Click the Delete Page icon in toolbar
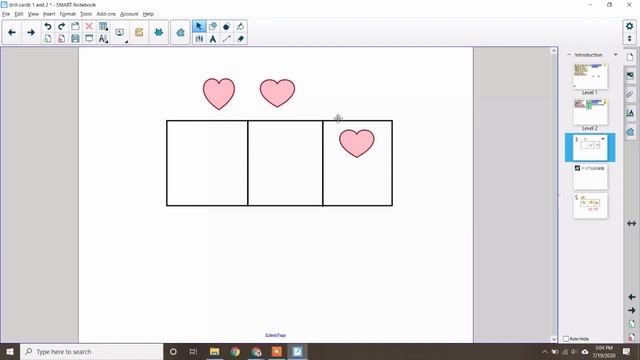This screenshot has height=360, width=640. coord(61,39)
